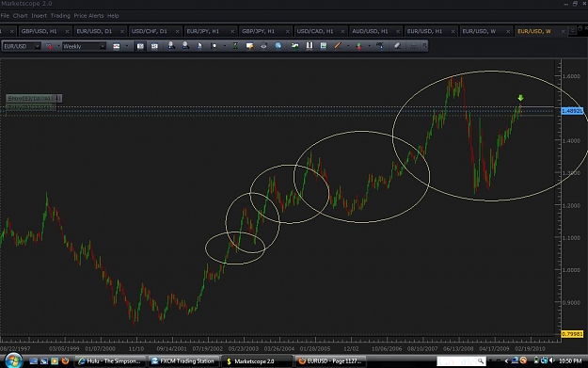Select the orange line drawing tool
This screenshot has width=588, height=368.
point(338,46)
